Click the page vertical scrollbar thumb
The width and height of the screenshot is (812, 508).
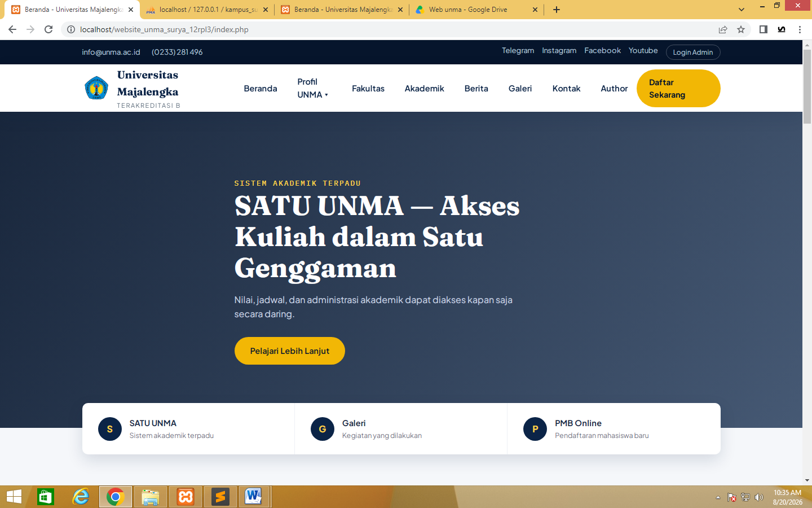(807, 86)
